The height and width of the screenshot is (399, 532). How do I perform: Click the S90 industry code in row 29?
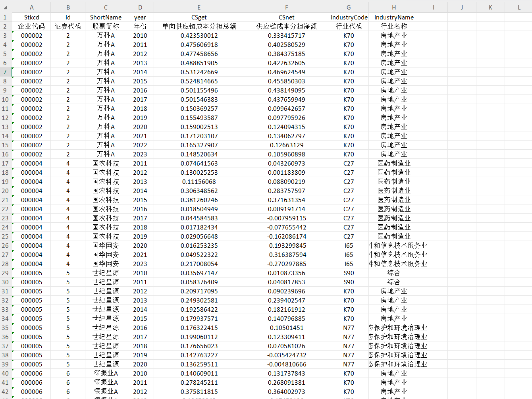349,273
